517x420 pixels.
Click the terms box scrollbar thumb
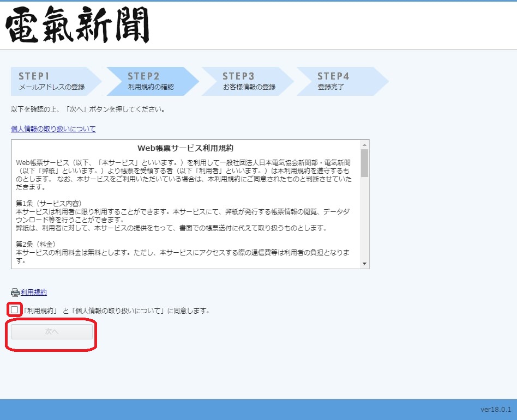364,163
